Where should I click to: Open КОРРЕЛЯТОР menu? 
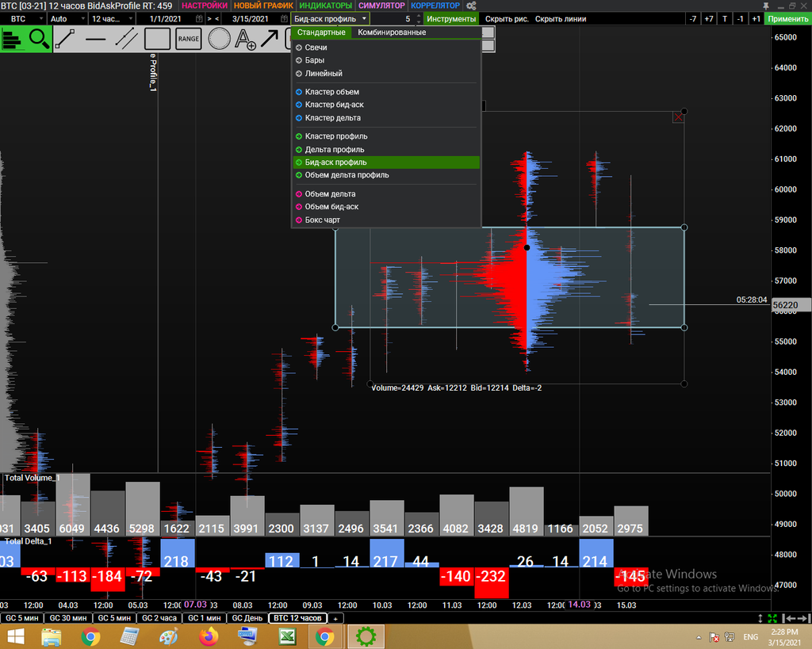435,6
